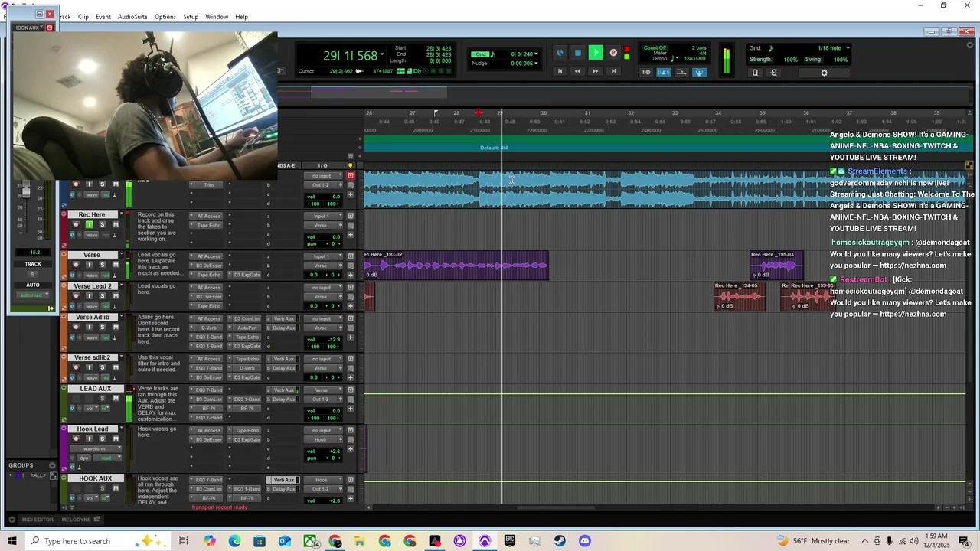Mute the Verse Lead 2 track
Image resolution: width=980 pixels, height=551 pixels.
pyautogui.click(x=116, y=295)
